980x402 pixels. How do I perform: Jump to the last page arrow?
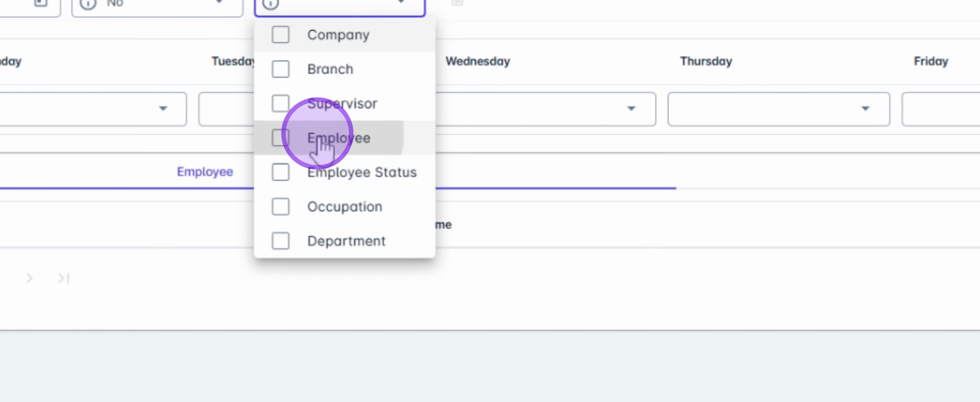click(x=63, y=278)
